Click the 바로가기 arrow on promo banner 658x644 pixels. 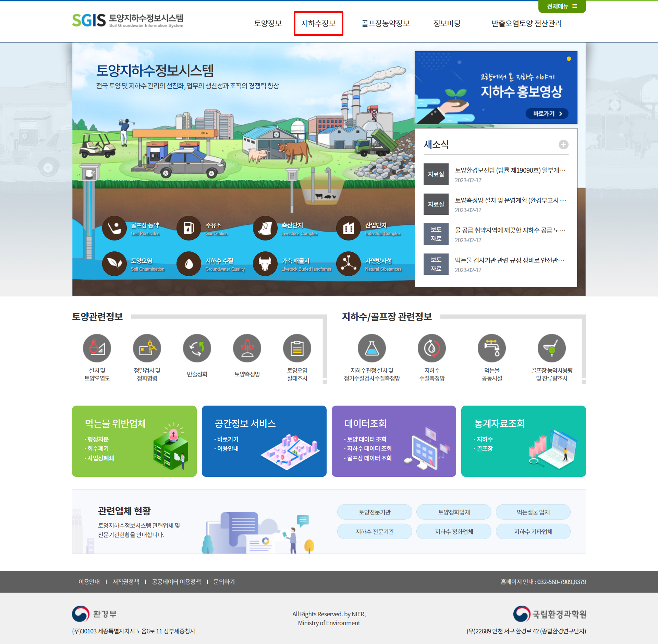547,113
